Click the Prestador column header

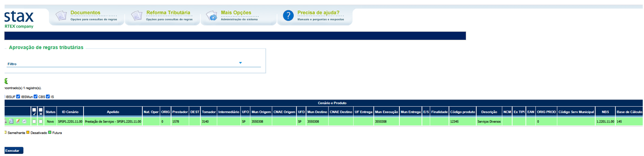(180, 112)
